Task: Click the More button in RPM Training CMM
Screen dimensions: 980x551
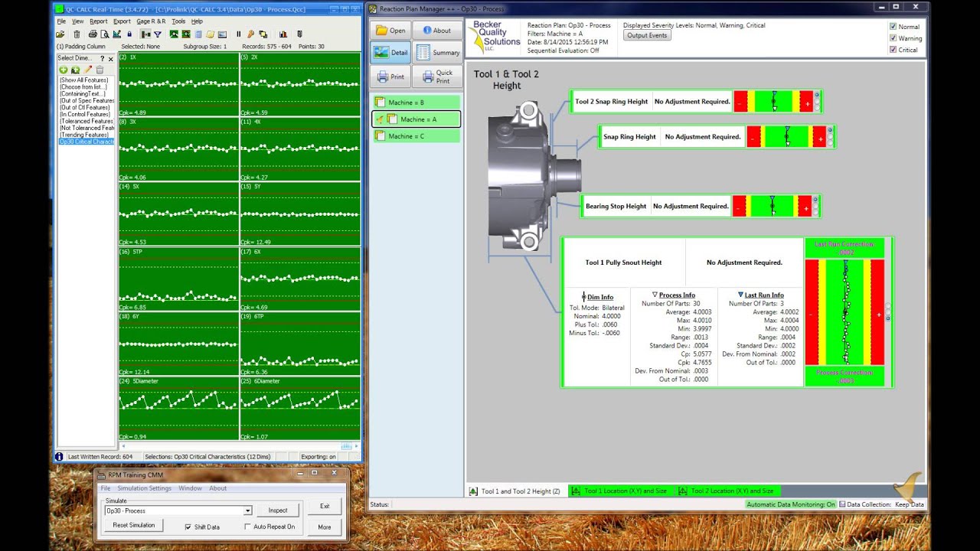Action: pyautogui.click(x=325, y=527)
